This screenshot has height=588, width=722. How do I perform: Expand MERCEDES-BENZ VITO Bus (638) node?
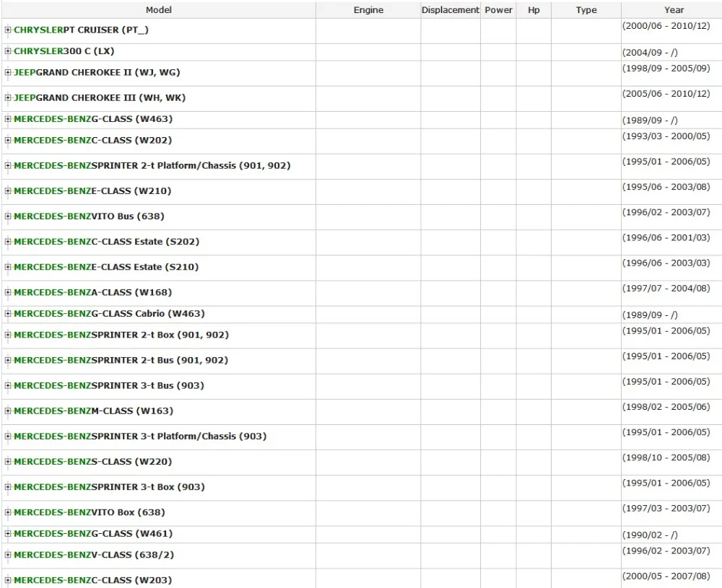(8, 216)
